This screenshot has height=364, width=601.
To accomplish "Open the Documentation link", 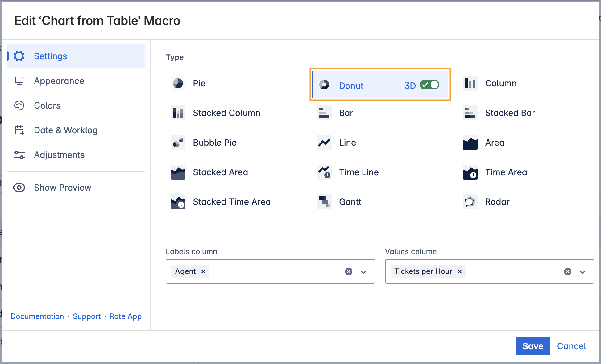I will 37,316.
